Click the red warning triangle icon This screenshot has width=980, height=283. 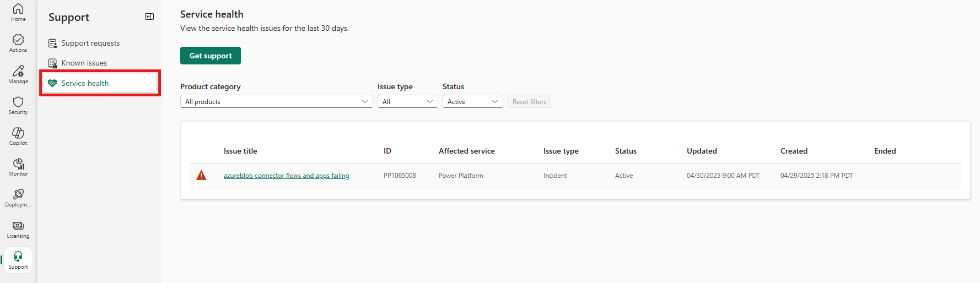point(202,176)
